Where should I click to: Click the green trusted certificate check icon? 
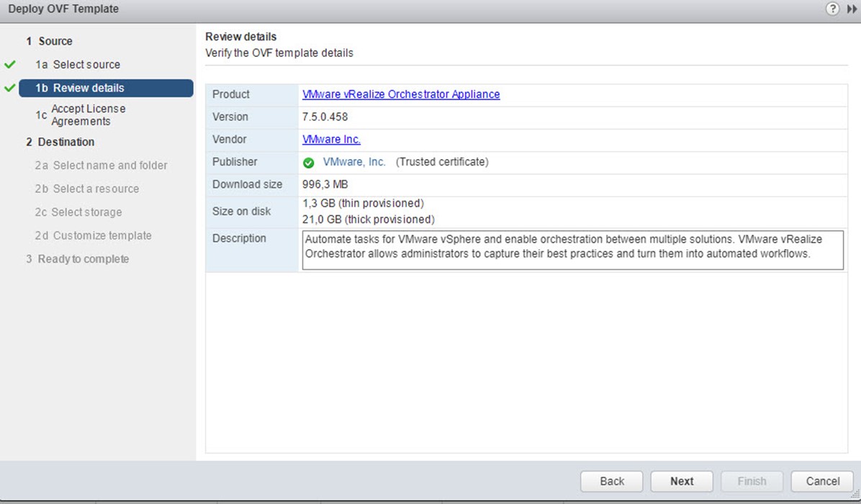(309, 163)
